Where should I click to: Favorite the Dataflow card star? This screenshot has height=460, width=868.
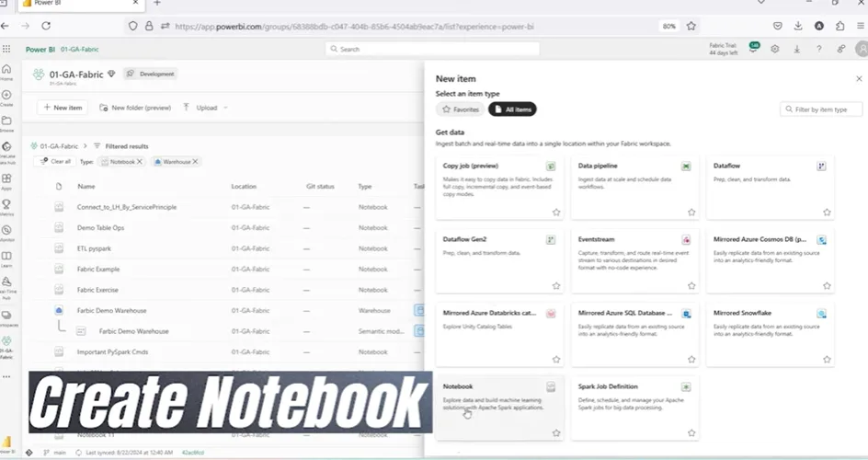[x=827, y=212]
